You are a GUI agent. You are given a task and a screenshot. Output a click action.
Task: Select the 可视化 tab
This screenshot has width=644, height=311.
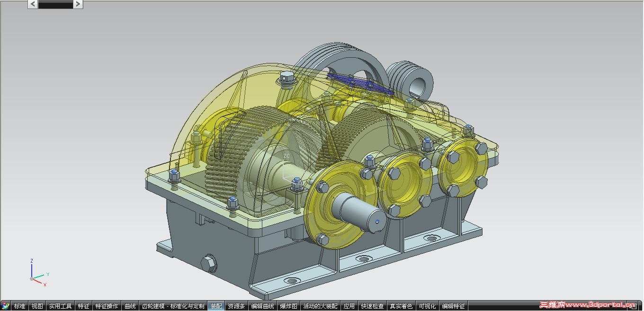428,306
